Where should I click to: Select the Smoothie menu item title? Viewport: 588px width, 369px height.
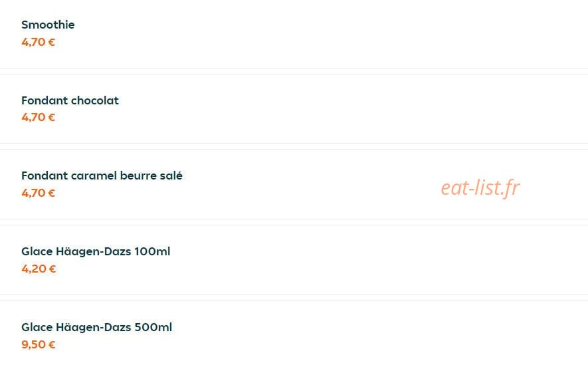pyautogui.click(x=48, y=25)
